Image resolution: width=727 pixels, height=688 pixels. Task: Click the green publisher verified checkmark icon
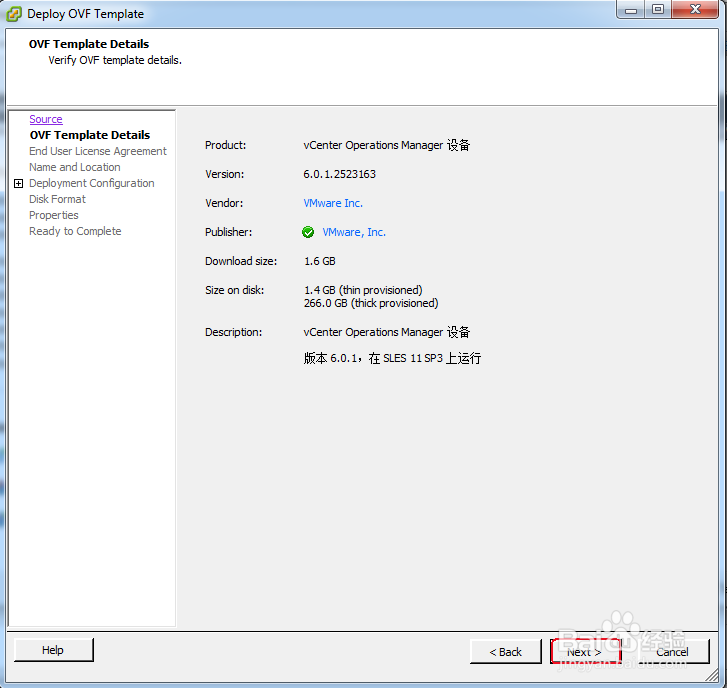point(308,232)
